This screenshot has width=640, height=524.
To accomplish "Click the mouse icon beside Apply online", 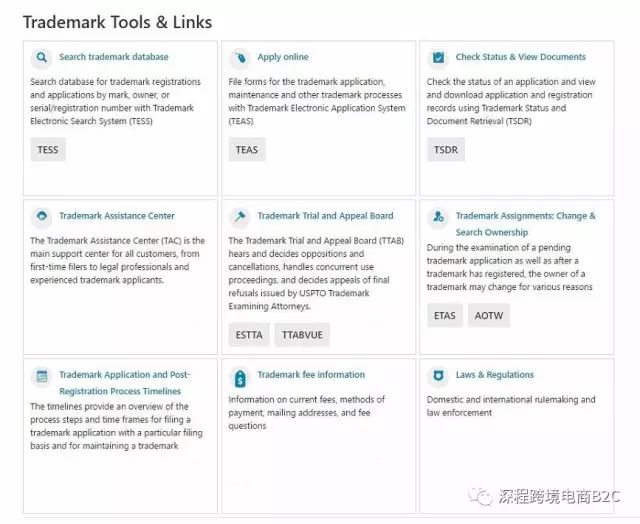I will [x=240, y=58].
